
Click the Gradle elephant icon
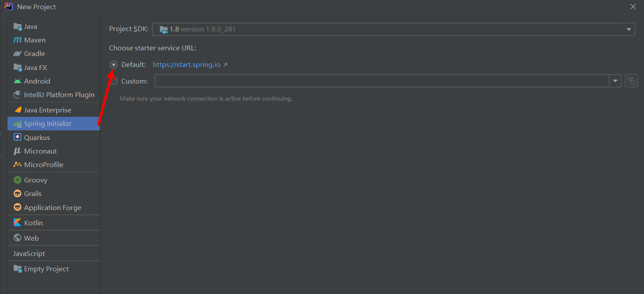click(x=18, y=53)
